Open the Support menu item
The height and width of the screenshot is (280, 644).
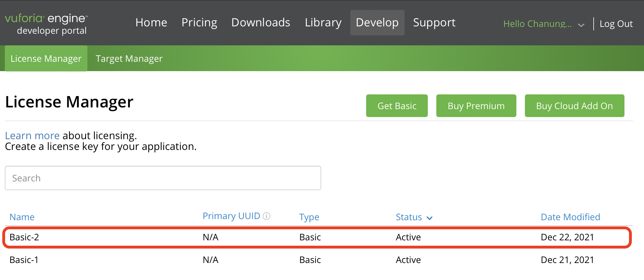(x=434, y=23)
